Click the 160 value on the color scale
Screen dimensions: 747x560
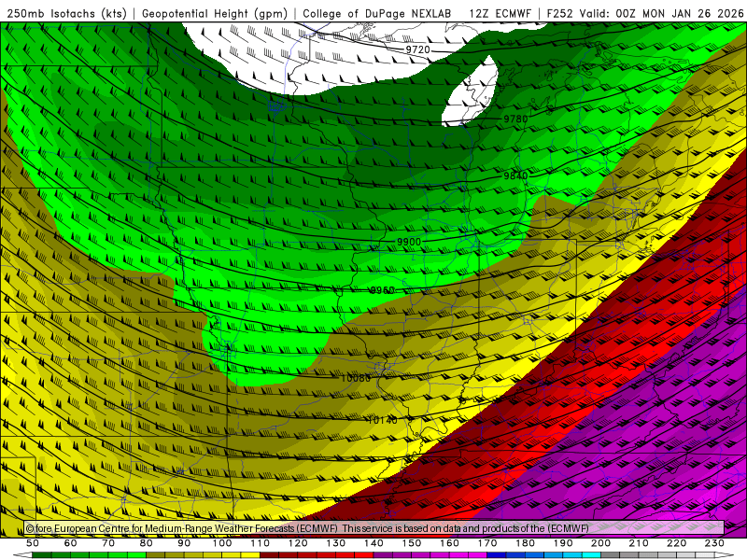pyautogui.click(x=449, y=543)
